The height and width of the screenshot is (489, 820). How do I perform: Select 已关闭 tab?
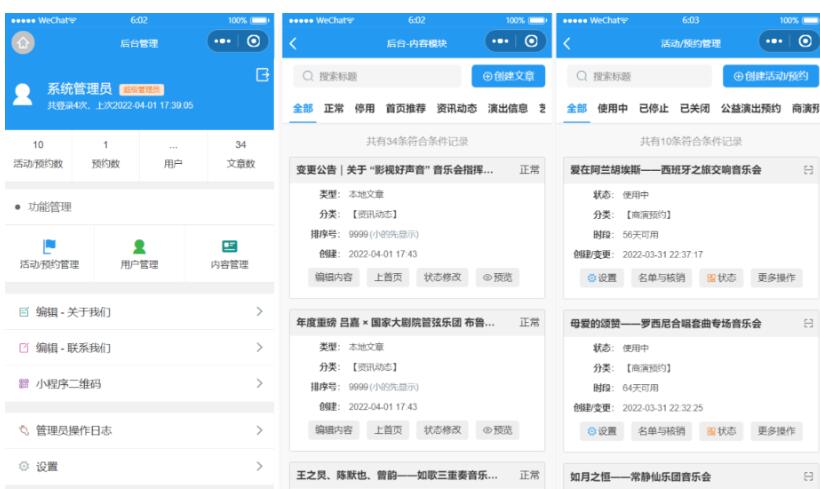pyautogui.click(x=694, y=108)
